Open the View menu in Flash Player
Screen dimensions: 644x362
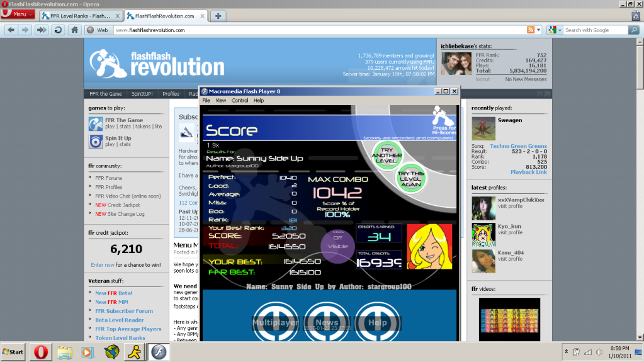220,100
